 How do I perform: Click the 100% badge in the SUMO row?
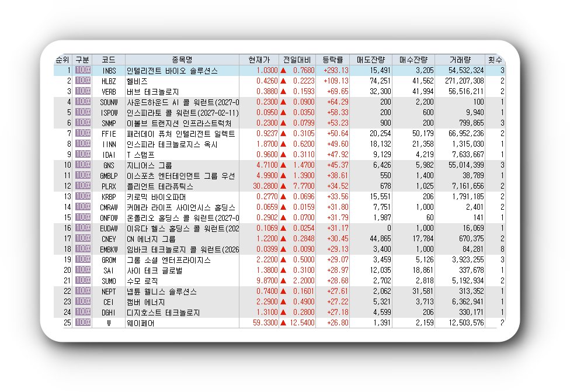83,281
